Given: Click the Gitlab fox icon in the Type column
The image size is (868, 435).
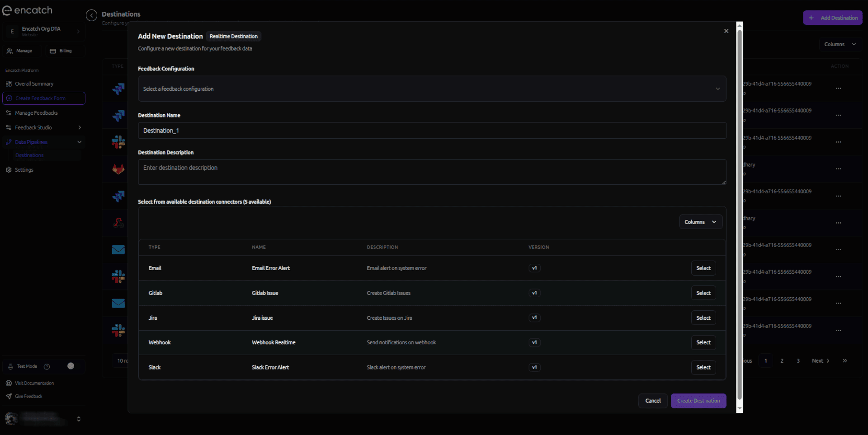Looking at the screenshot, I should (x=118, y=169).
